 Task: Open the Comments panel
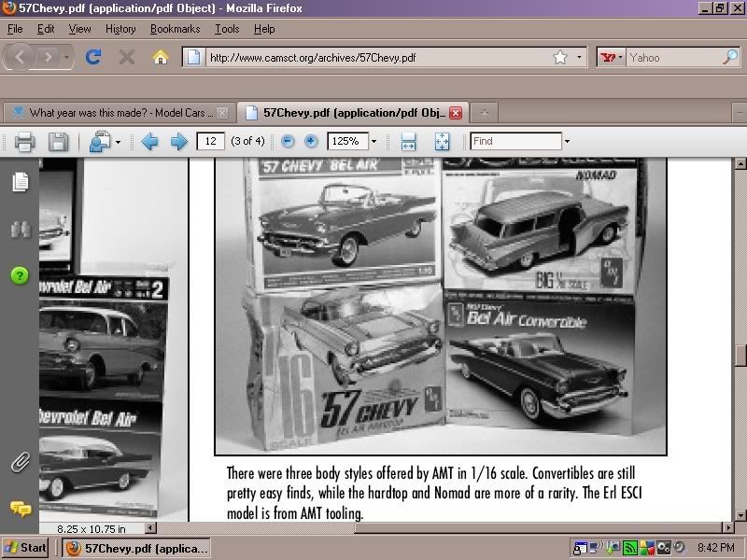click(x=21, y=511)
